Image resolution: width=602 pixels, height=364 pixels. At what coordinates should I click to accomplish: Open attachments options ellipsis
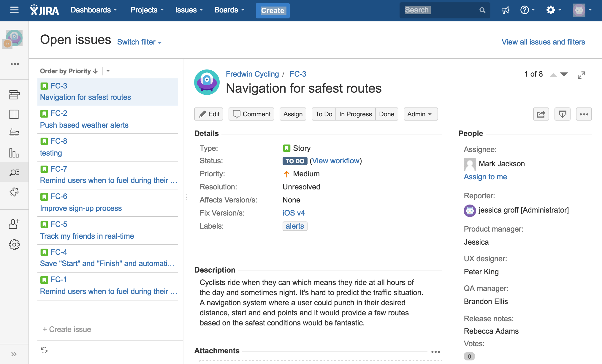click(x=435, y=352)
